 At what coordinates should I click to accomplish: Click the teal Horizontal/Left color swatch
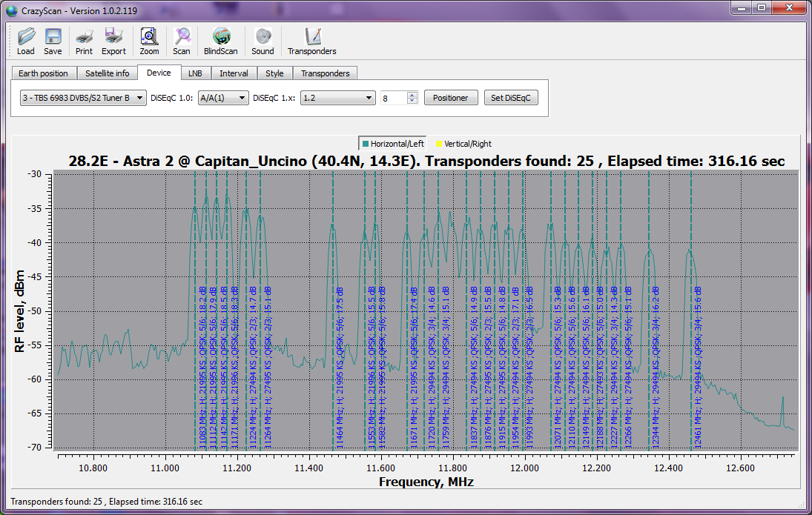tap(366, 144)
